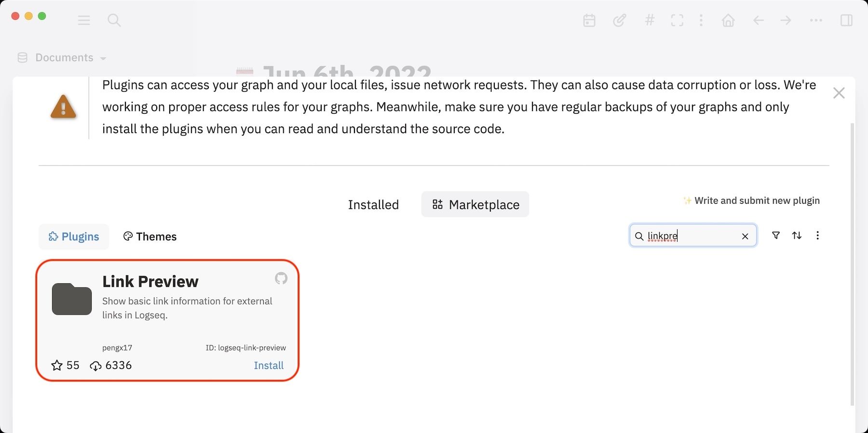Switch to the Installed tab
Viewport: 868px width, 433px height.
(x=373, y=205)
